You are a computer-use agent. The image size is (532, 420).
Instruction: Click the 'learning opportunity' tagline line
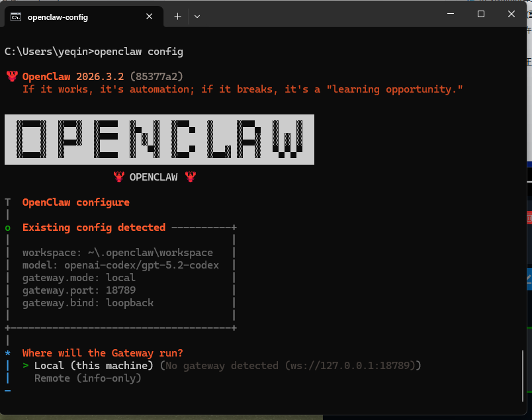coord(243,89)
